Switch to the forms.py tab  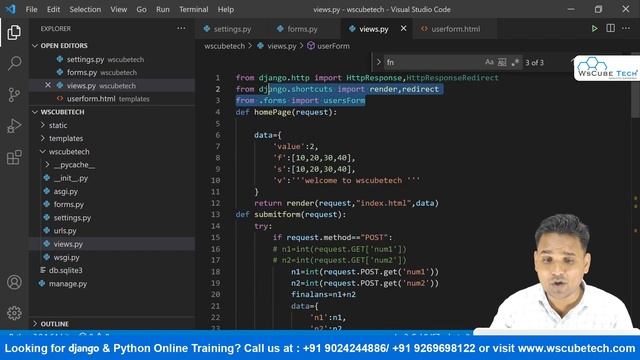pos(302,29)
